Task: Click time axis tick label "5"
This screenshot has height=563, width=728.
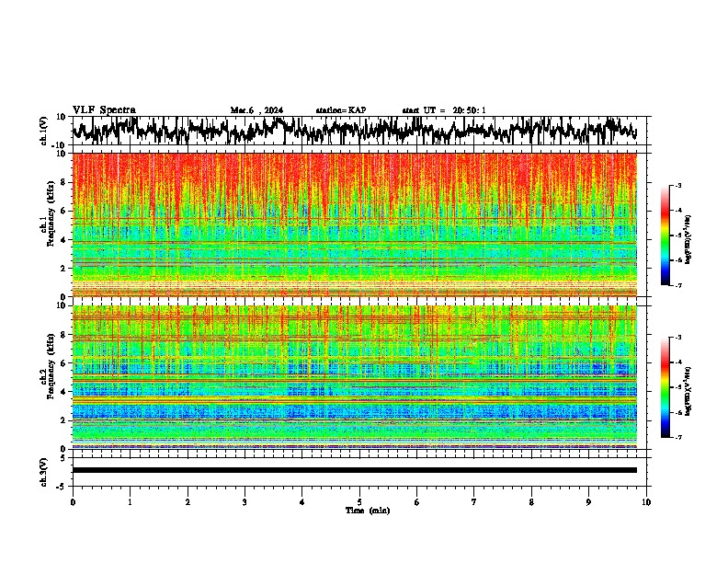Action: click(359, 501)
